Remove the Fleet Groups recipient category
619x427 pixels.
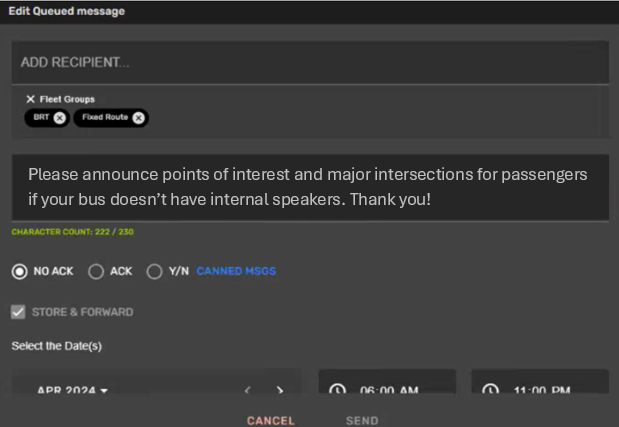coord(30,99)
